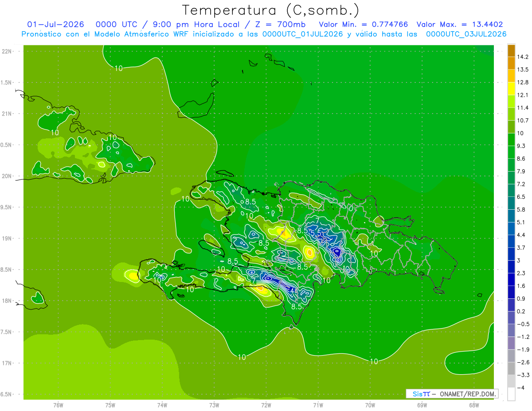This screenshot has width=532, height=411.
Task: Select colorbar tick label '5.1'
Action: pos(522,222)
